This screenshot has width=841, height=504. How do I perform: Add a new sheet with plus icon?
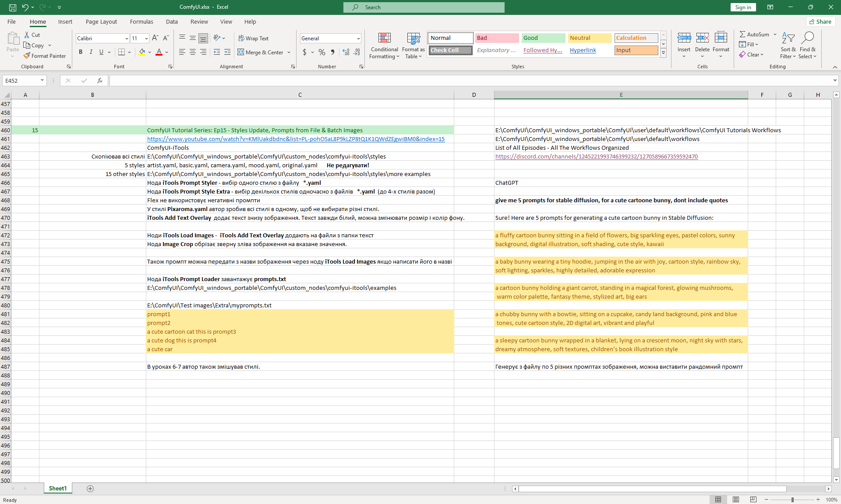(90, 489)
